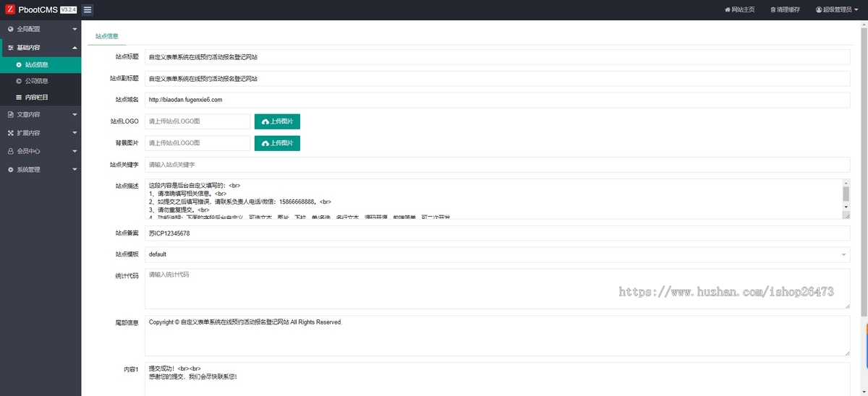Open 扩展内容 via its expand-arrows icon
868x396 pixels.
tap(10, 133)
